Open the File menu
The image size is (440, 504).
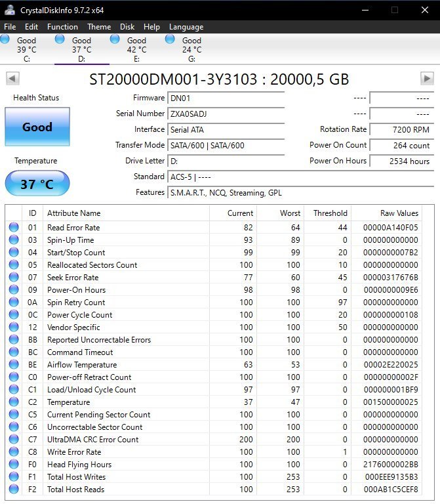pos(10,27)
